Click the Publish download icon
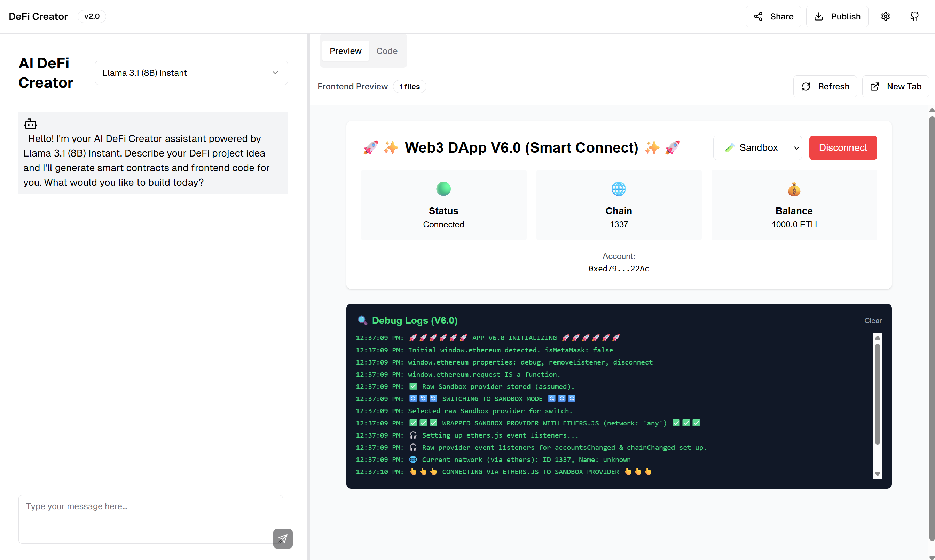The height and width of the screenshot is (560, 935). (819, 16)
